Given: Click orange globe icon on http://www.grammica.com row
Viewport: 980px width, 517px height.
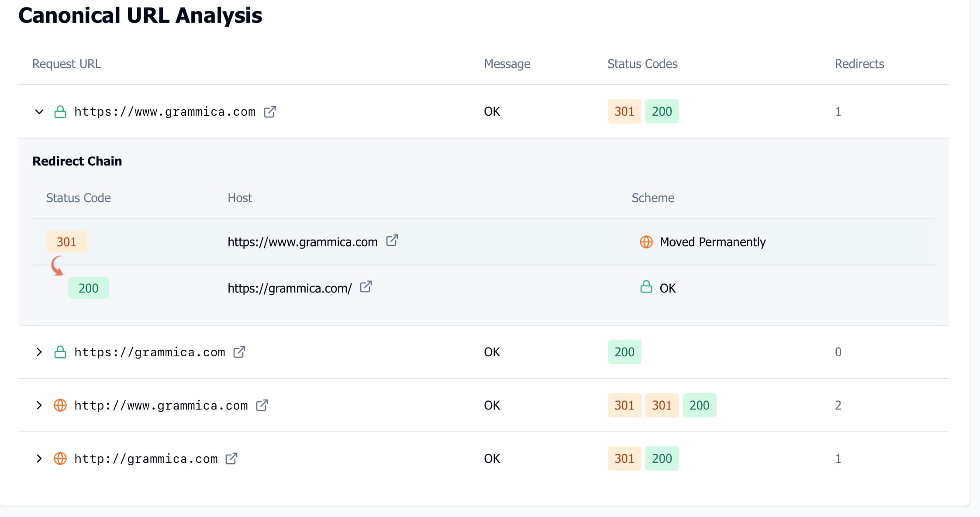Looking at the screenshot, I should point(60,405).
